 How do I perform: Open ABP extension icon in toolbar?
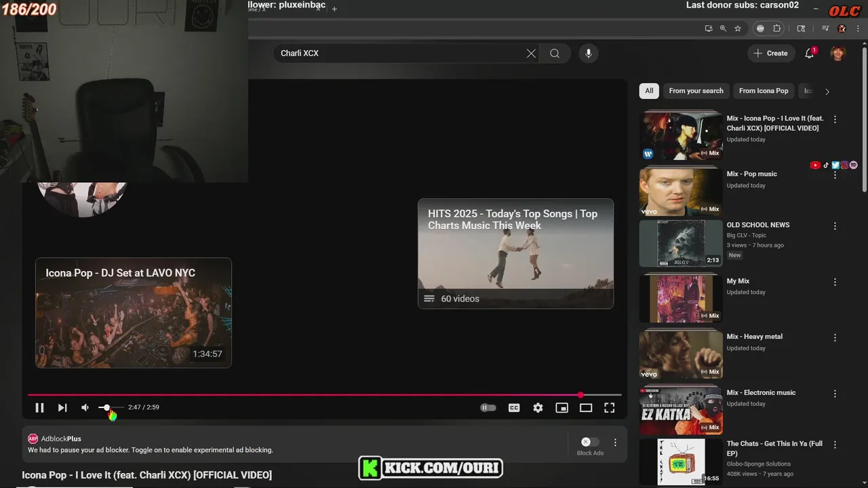pos(760,28)
